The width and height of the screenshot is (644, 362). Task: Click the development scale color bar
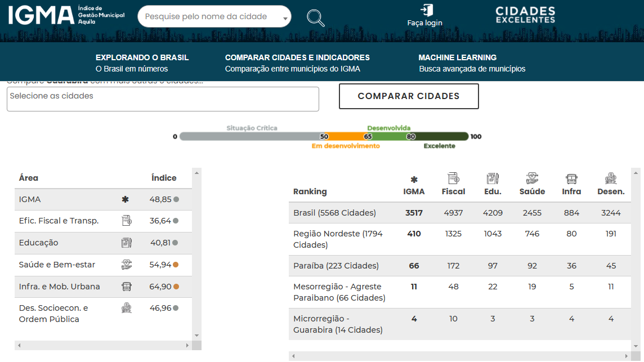pyautogui.click(x=324, y=136)
